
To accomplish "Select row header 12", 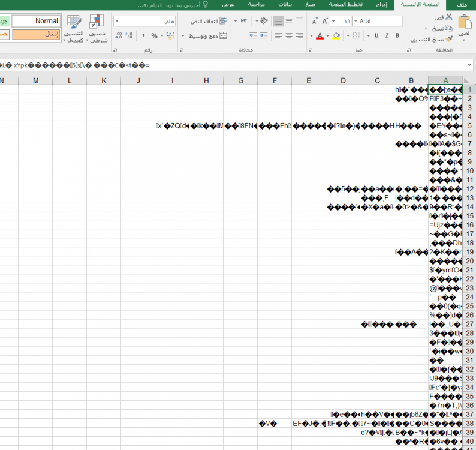I will click(x=469, y=189).
